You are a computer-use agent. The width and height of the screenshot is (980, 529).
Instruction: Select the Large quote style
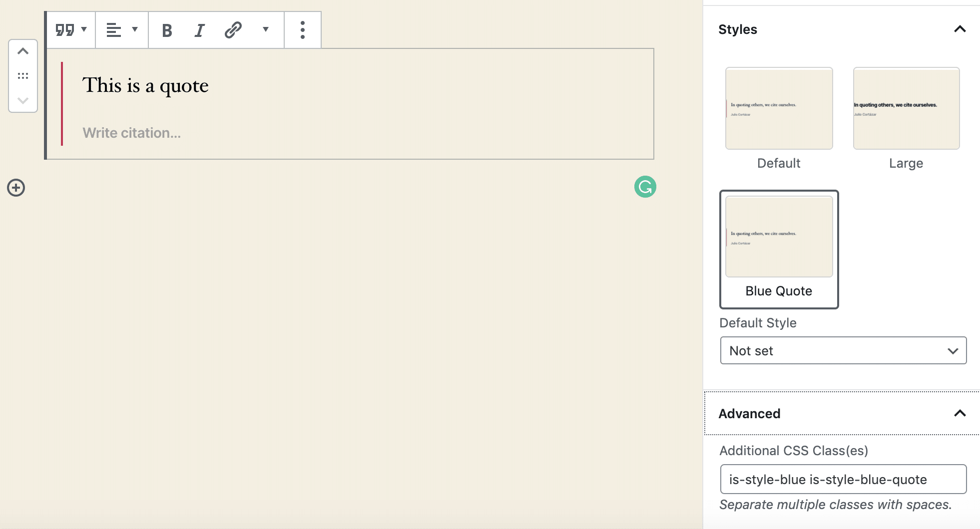(x=906, y=108)
